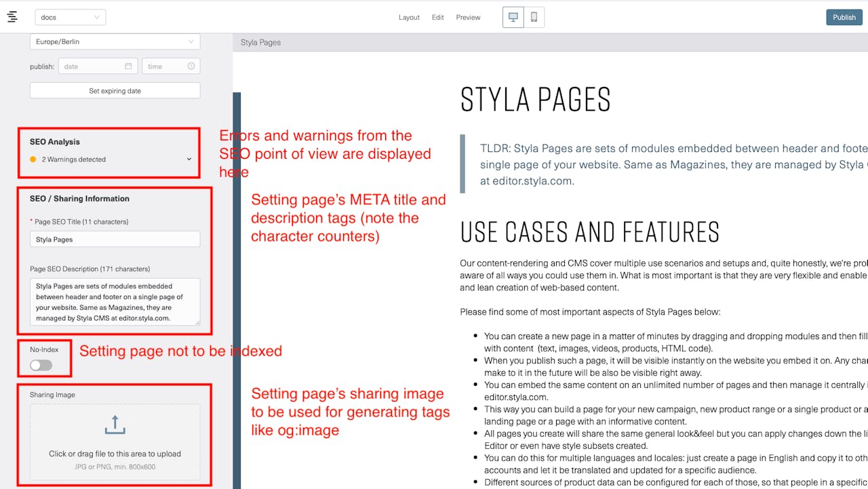Click the calendar icon in publish date field
The image size is (868, 489).
tap(128, 66)
